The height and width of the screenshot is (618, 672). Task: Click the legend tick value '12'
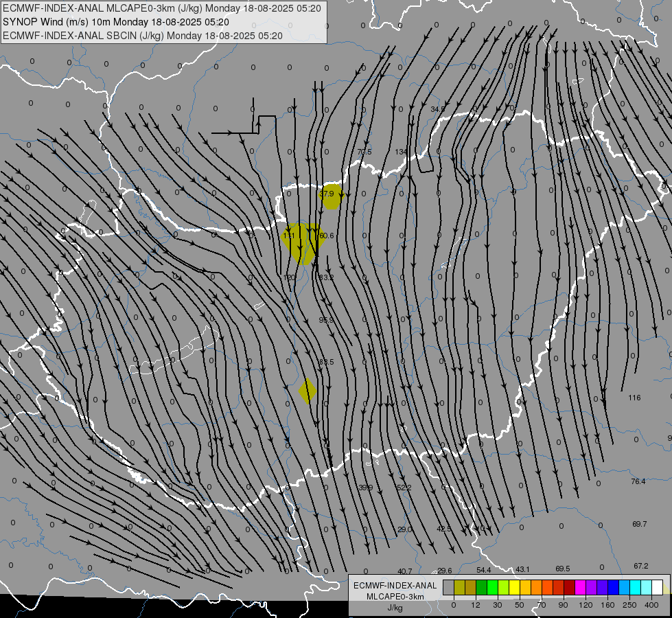476,605
